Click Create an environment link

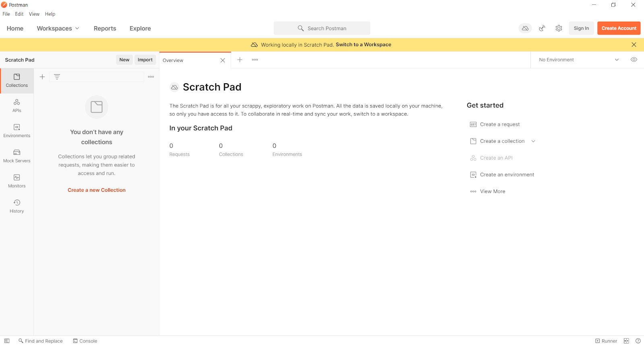[x=507, y=175]
